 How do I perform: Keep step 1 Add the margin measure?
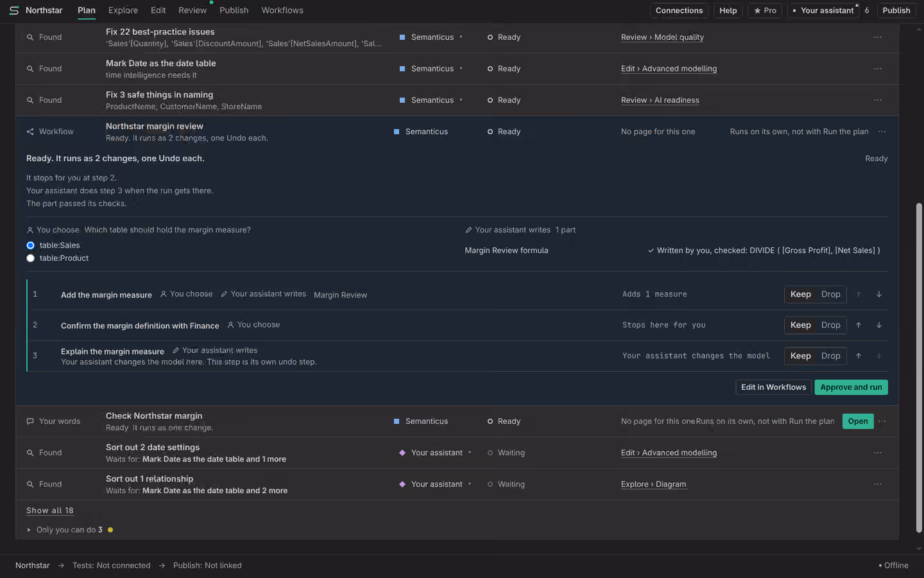point(800,294)
